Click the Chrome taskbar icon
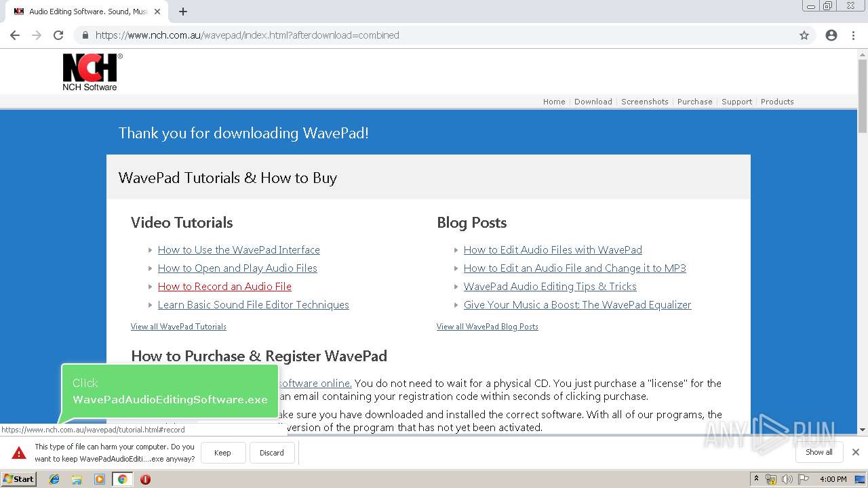The image size is (868, 488). click(122, 479)
